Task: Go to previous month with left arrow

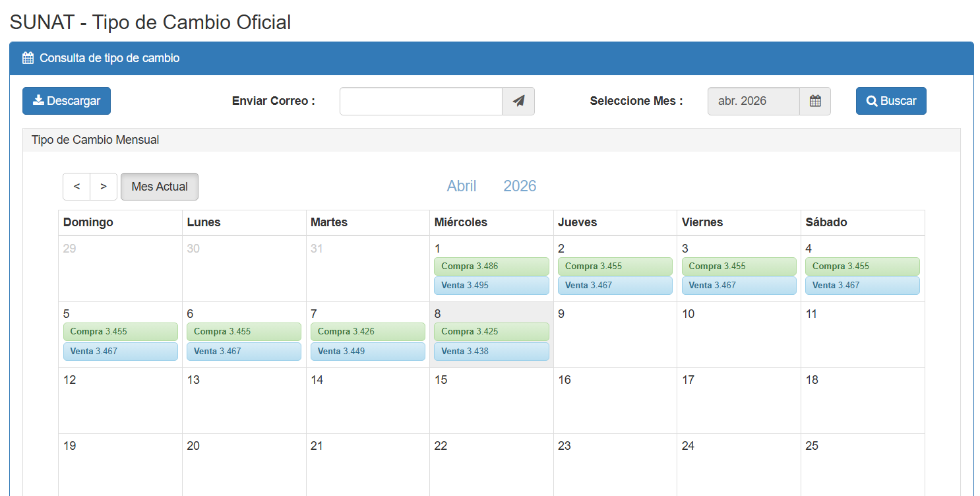Action: 77,187
